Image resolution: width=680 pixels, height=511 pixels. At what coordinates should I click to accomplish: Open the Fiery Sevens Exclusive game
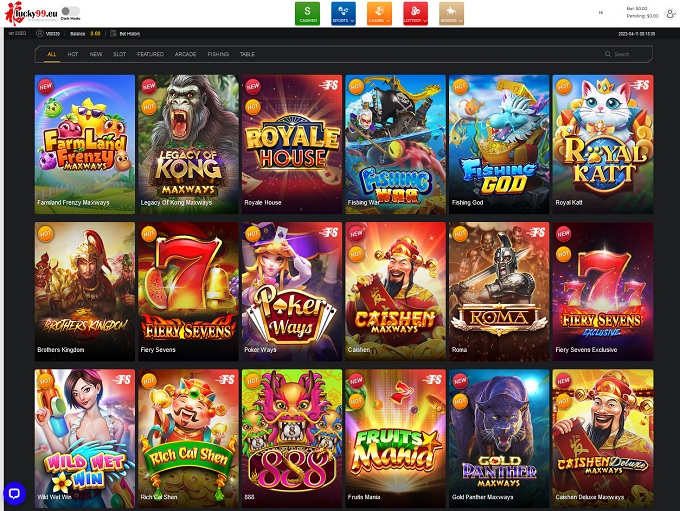pos(603,292)
